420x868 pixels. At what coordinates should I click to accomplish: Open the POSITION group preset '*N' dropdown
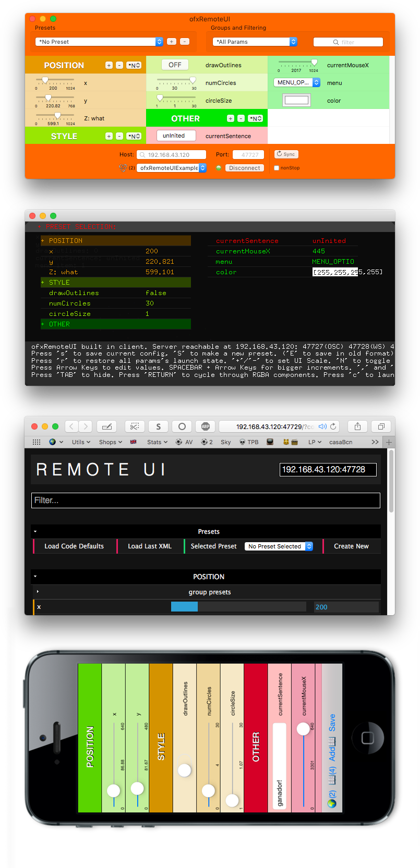coord(134,65)
